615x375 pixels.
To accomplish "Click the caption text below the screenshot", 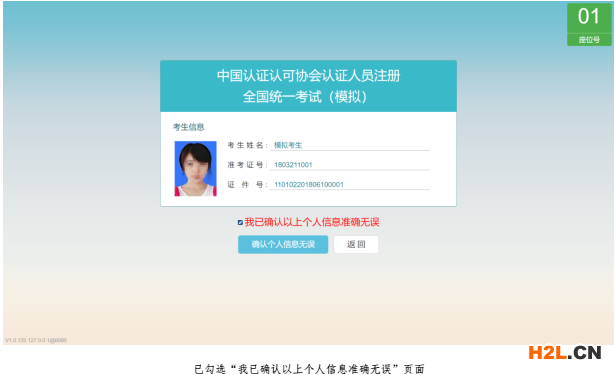I will click(309, 369).
